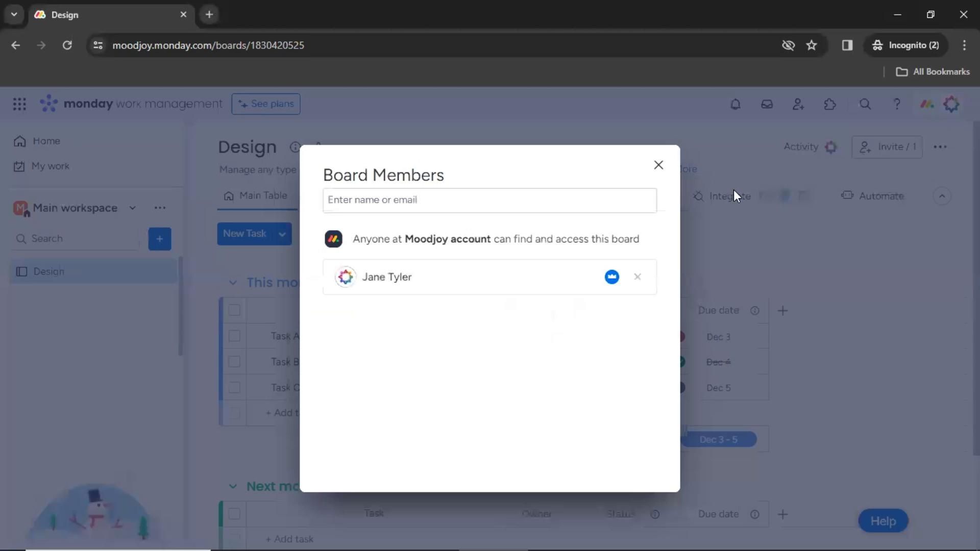The image size is (980, 551).
Task: Click the invite members person icon
Action: pos(798,104)
